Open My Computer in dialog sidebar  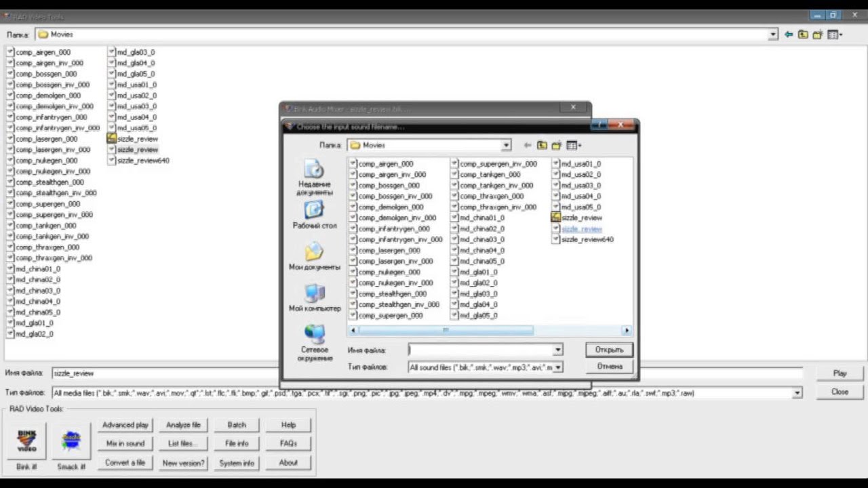[314, 298]
